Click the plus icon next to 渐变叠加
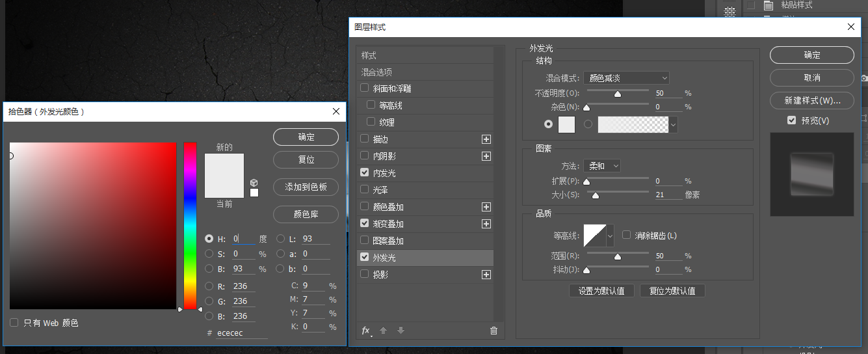This screenshot has height=354, width=868. pyautogui.click(x=486, y=224)
